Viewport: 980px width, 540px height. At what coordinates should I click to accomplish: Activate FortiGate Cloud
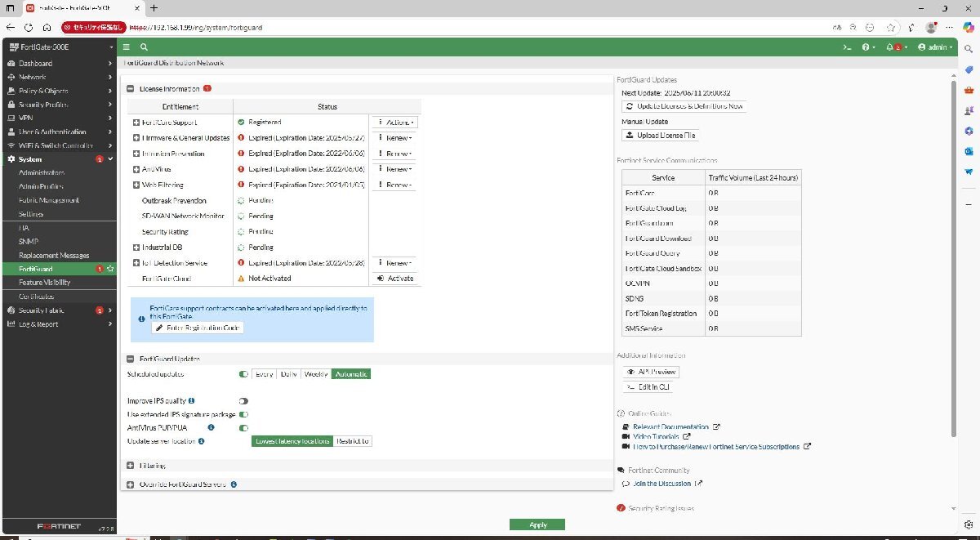(395, 279)
